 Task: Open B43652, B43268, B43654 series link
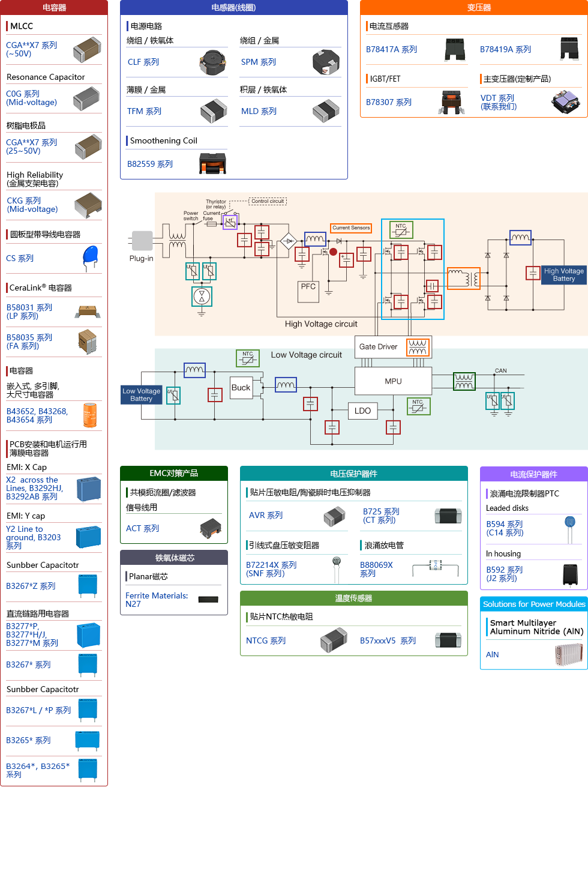pyautogui.click(x=37, y=415)
